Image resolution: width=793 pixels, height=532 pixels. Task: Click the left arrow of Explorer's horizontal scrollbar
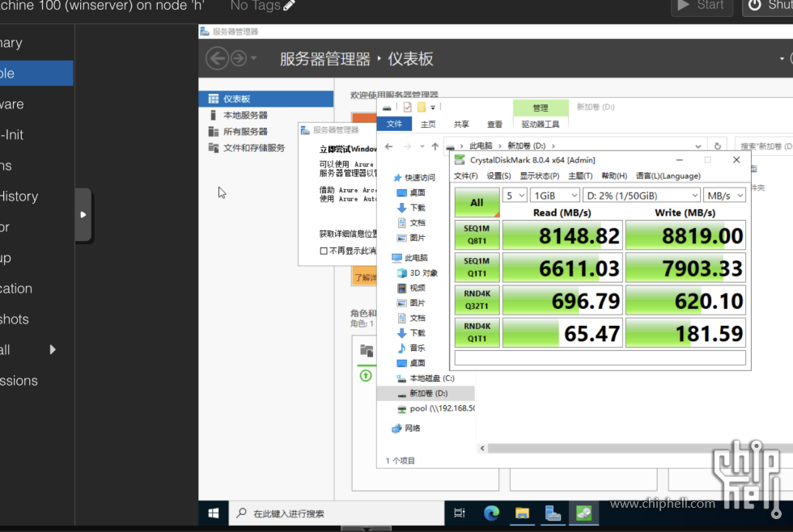point(482,448)
